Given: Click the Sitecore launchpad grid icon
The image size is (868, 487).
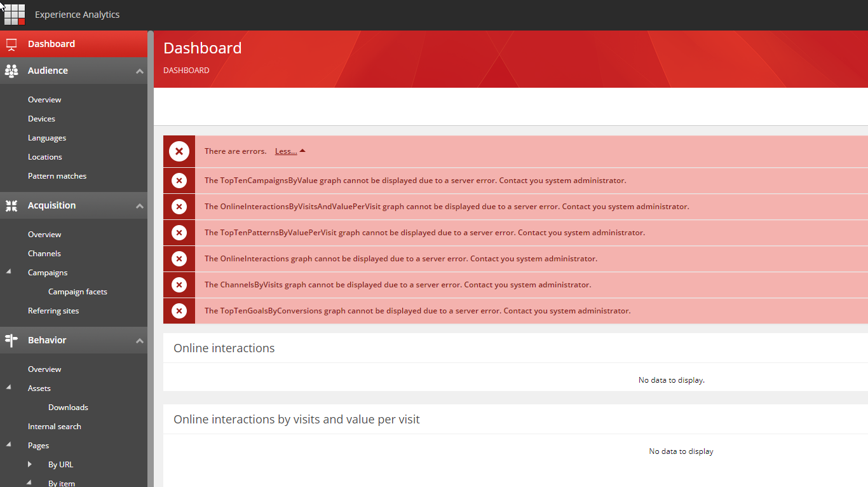Looking at the screenshot, I should click(14, 14).
